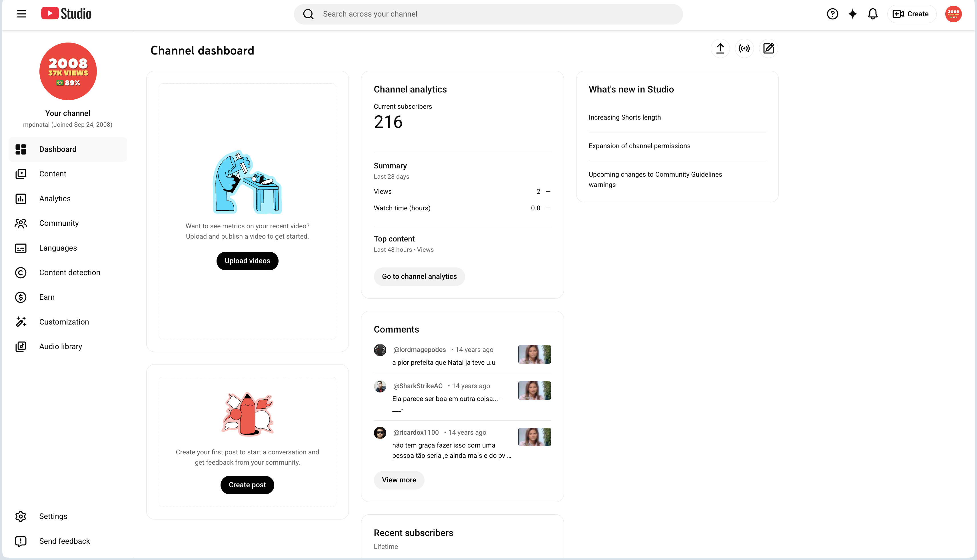This screenshot has width=977, height=560.
Task: Click the @SharkStrikeAC username
Action: pyautogui.click(x=418, y=386)
